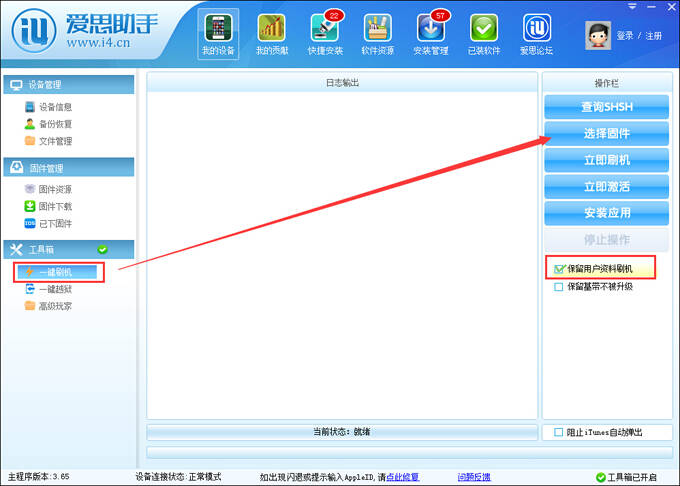Image resolution: width=680 pixels, height=486 pixels.
Task: Click the 日志输出 log header
Action: coord(342,82)
